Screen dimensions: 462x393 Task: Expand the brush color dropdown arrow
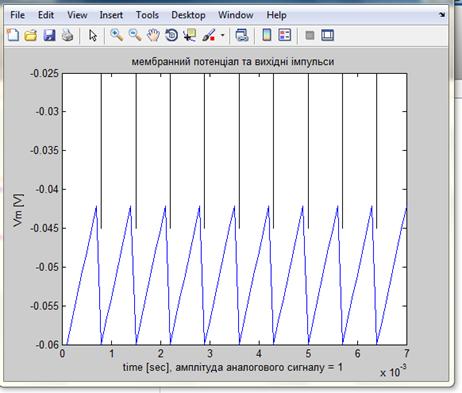[222, 35]
